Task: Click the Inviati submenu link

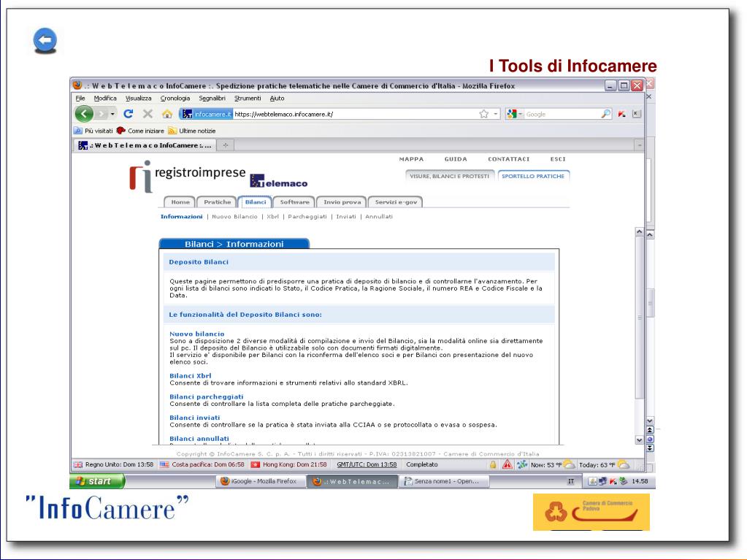Action: pyautogui.click(x=346, y=217)
